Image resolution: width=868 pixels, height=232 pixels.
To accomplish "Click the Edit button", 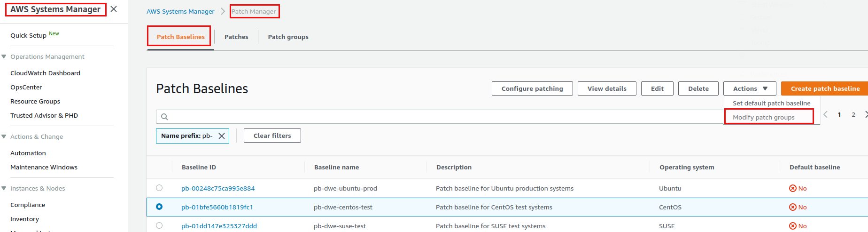I will [657, 88].
